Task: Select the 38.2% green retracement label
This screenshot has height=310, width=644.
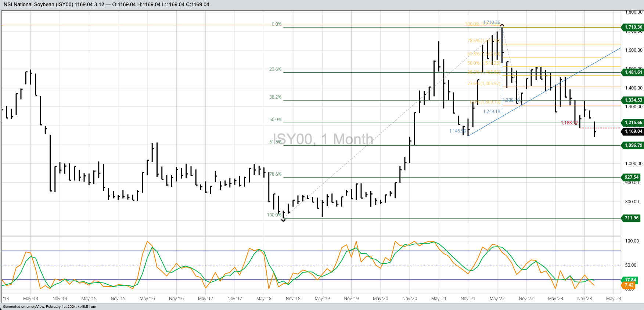Action: click(276, 97)
